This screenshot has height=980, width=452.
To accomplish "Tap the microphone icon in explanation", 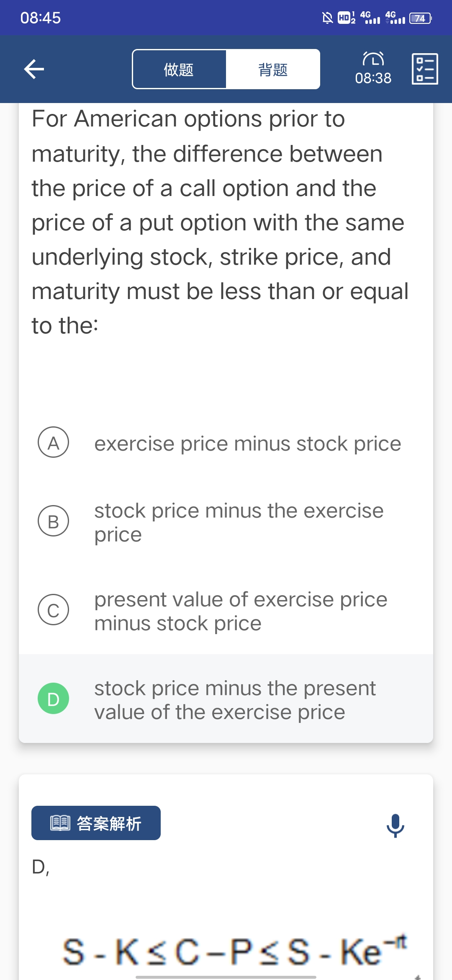I will (395, 825).
